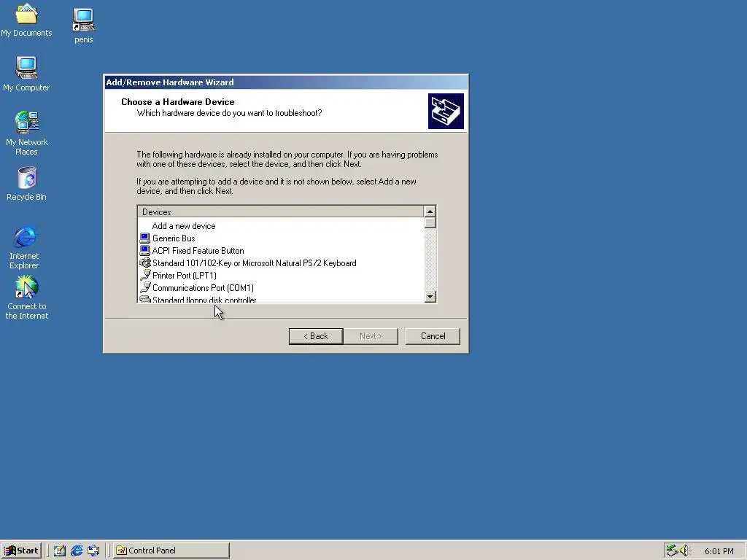Click the Show Desktop quick launch icon
The width and height of the screenshot is (747, 560).
tap(60, 551)
